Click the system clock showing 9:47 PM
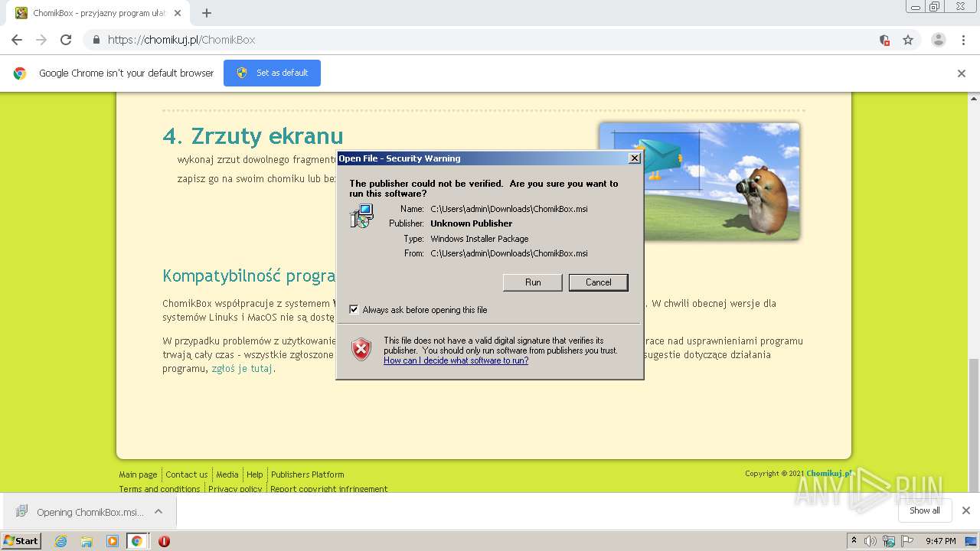This screenshot has height=551, width=980. tap(940, 541)
